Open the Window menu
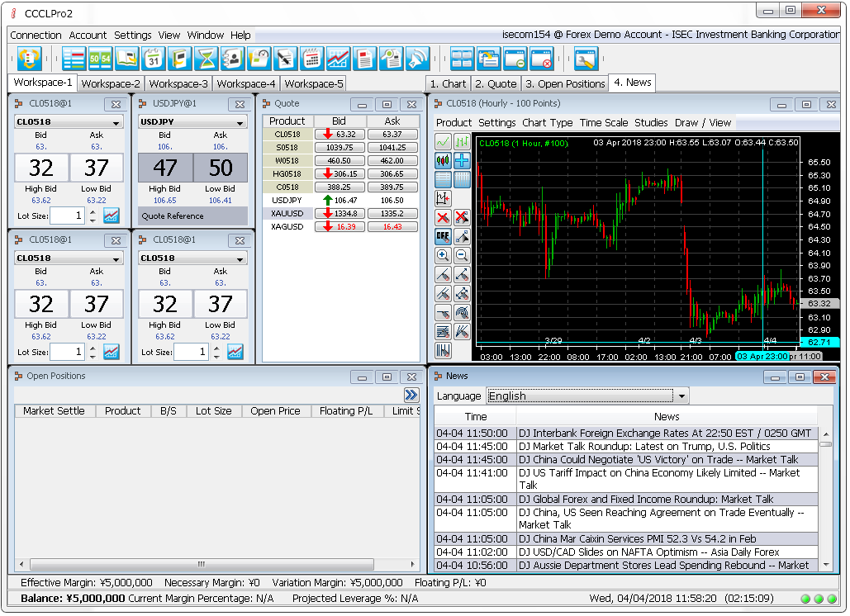Screen dimensions: 850x616 [206, 36]
